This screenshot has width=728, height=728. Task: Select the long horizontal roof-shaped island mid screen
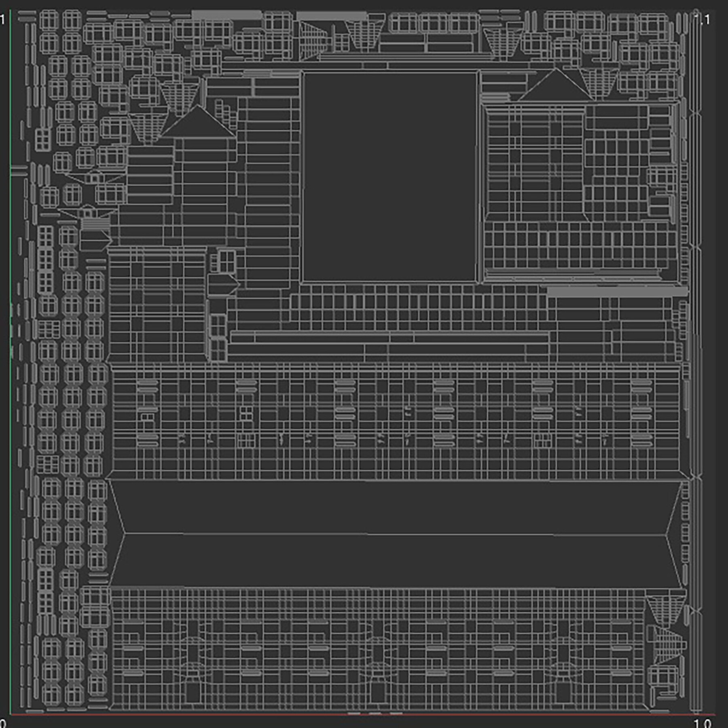[x=364, y=534]
